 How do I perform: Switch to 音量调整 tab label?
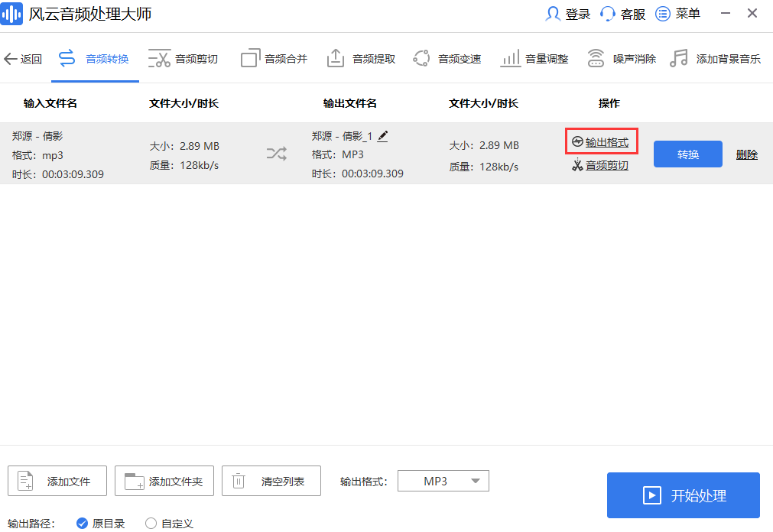tap(547, 59)
